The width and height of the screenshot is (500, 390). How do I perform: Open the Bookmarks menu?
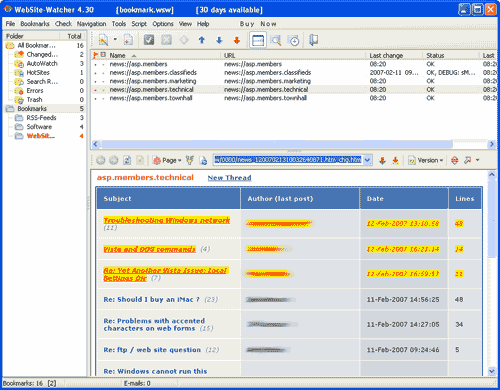(35, 24)
